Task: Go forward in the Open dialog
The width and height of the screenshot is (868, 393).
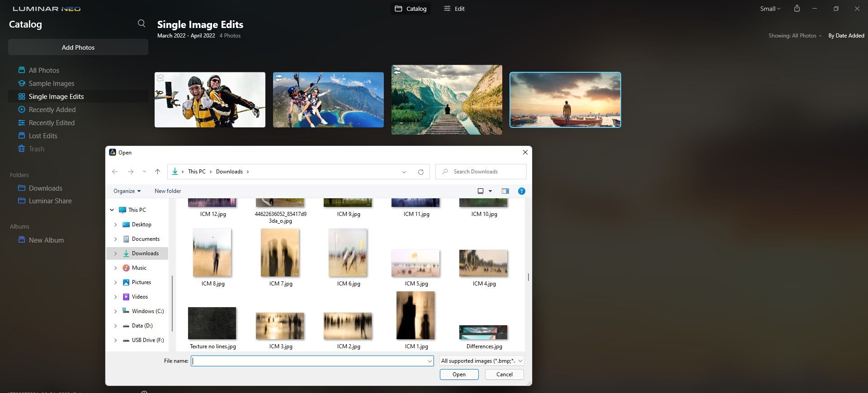Action: coord(131,172)
